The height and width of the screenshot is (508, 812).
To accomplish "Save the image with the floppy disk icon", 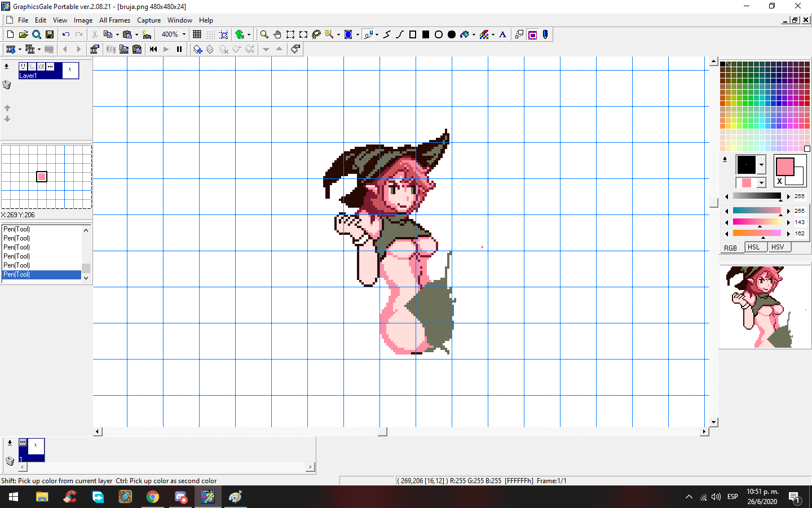I will 50,34.
